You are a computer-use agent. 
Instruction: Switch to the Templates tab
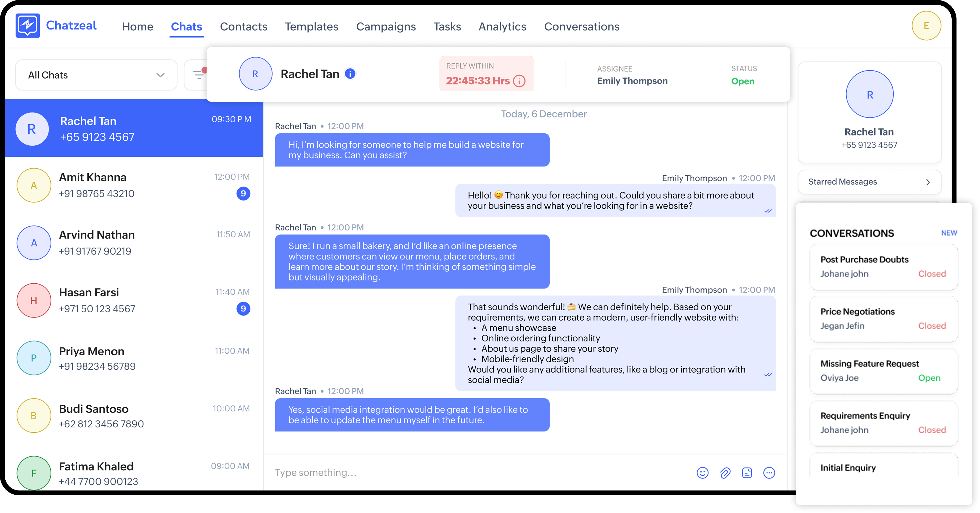point(311,27)
